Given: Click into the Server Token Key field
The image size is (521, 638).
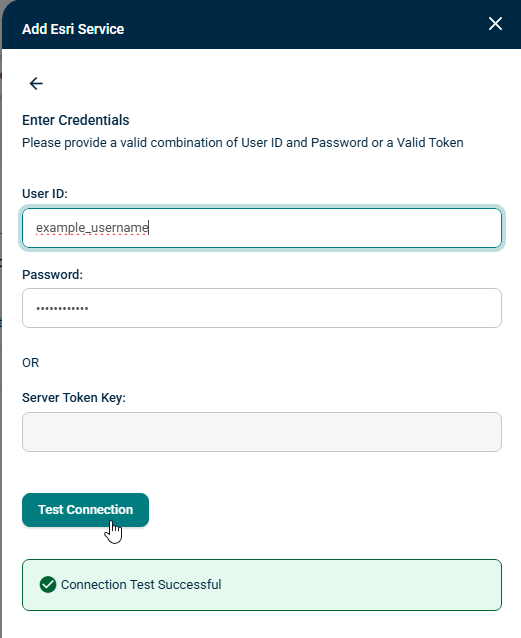Looking at the screenshot, I should coord(262,432).
